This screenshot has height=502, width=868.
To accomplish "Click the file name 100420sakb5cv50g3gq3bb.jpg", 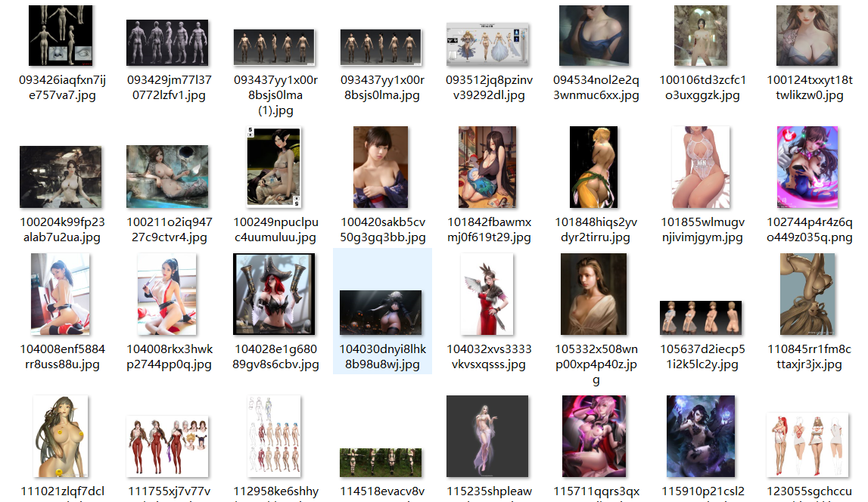I will [x=382, y=229].
